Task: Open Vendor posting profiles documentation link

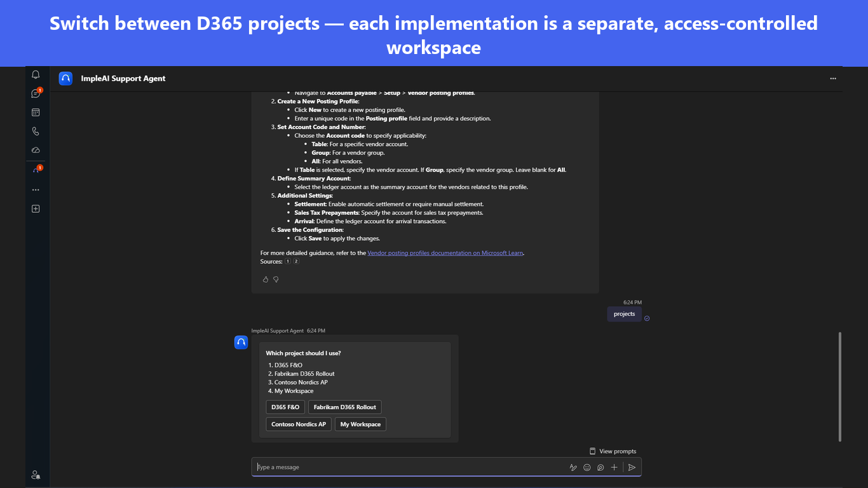Action: tap(445, 253)
